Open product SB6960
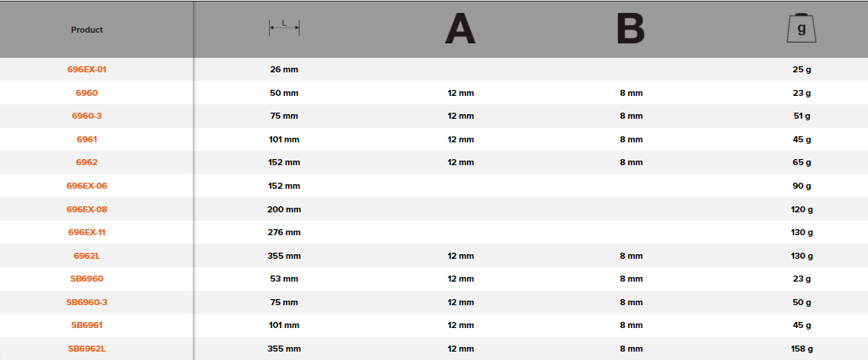Image resolution: width=868 pixels, height=360 pixels. [x=87, y=279]
